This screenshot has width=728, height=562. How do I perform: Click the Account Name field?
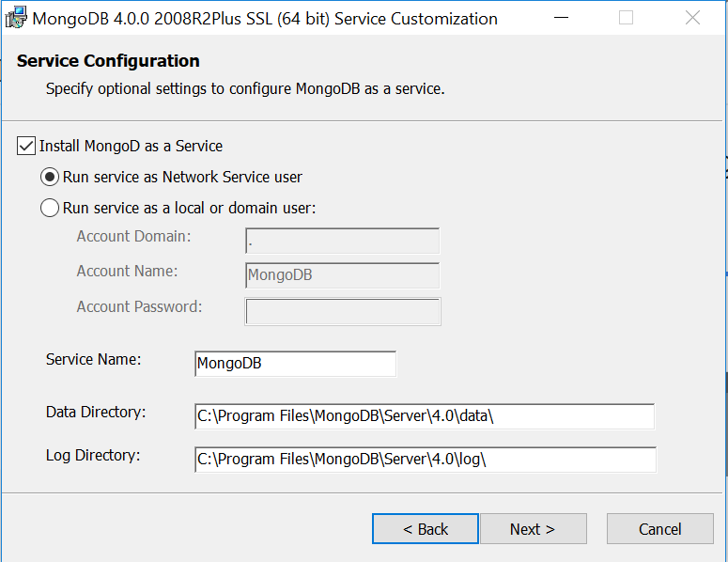tap(342, 275)
